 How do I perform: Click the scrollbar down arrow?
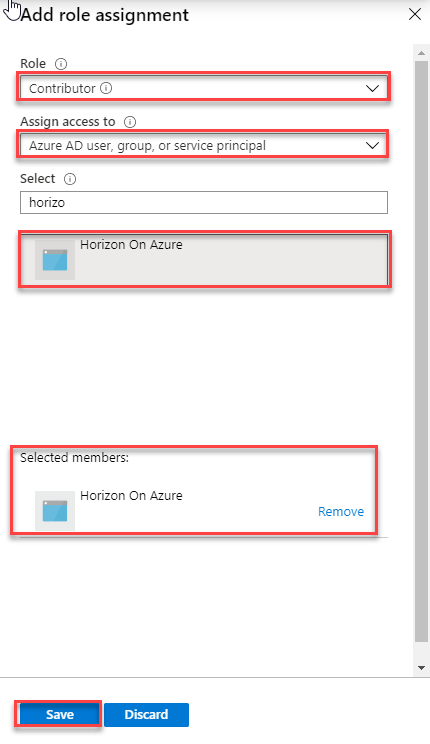tap(421, 668)
